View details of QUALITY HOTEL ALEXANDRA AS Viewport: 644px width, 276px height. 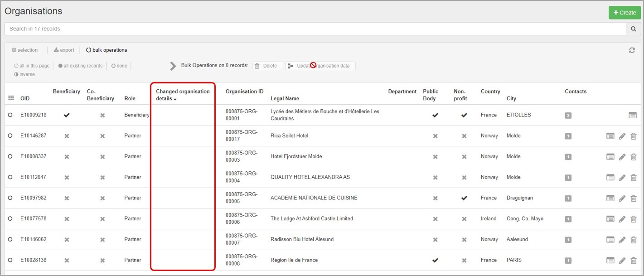click(x=610, y=178)
